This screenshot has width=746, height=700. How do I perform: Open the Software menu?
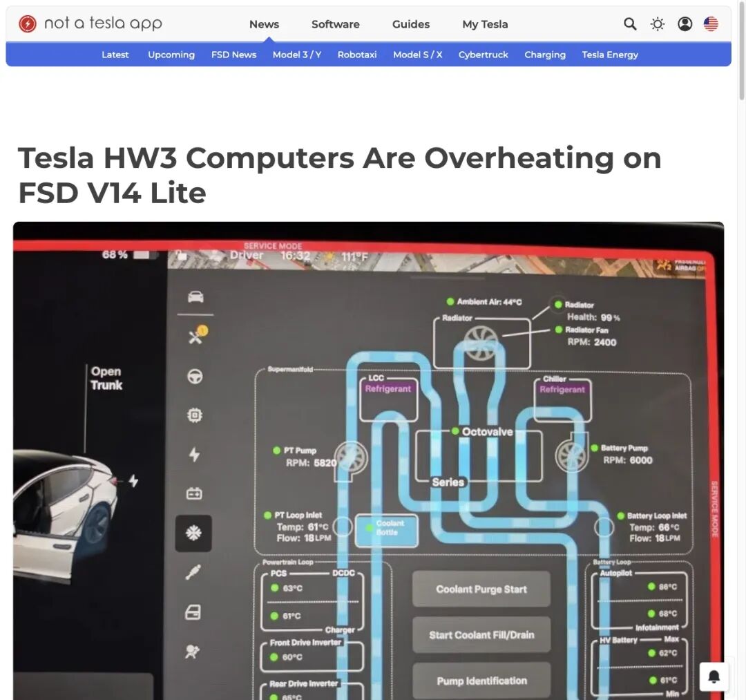tap(336, 24)
